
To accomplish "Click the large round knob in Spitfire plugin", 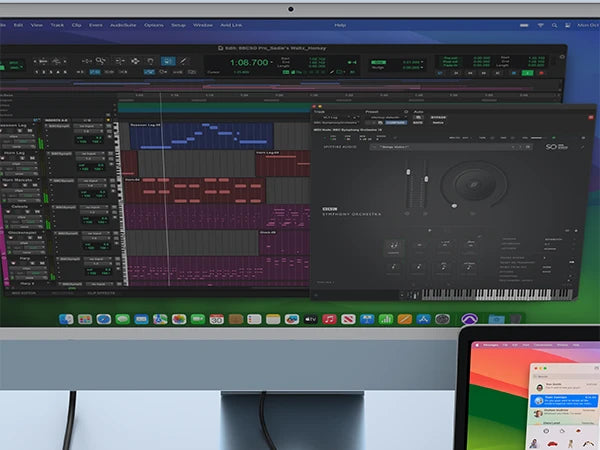I will click(474, 185).
